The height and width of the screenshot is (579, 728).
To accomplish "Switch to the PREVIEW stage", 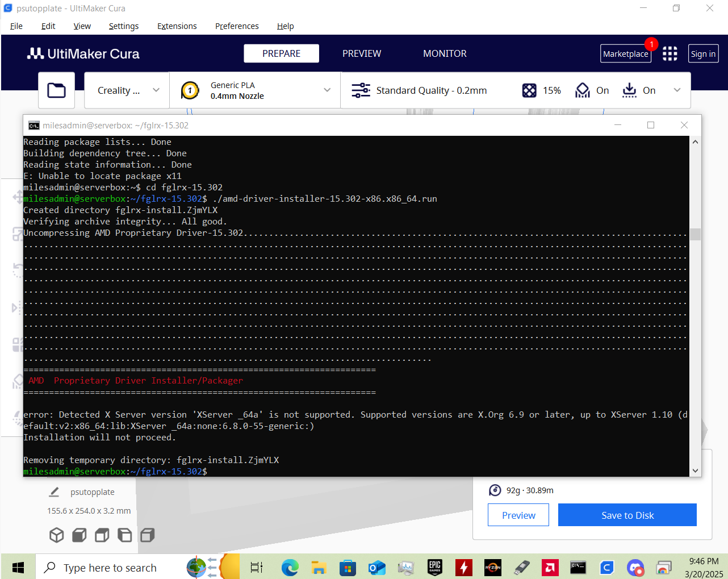I will pyautogui.click(x=362, y=53).
